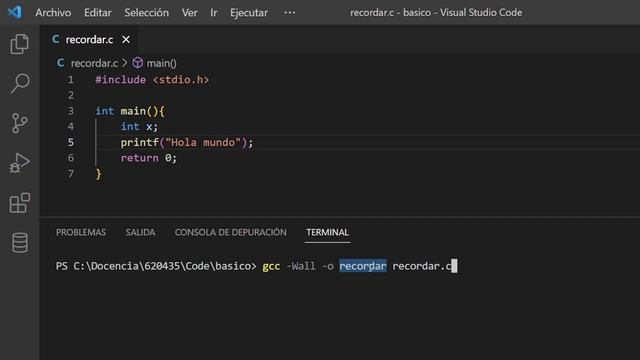Click the return keyword in line 6
Viewport: 640px width, 360px height.
coord(139,158)
